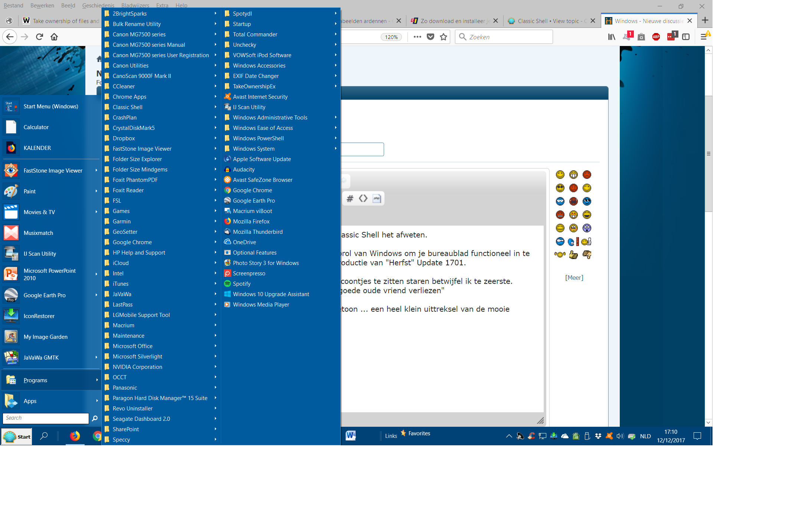This screenshot has width=812, height=521.
Task: Toggle Firefox sidebar view icon
Action: 686,37
